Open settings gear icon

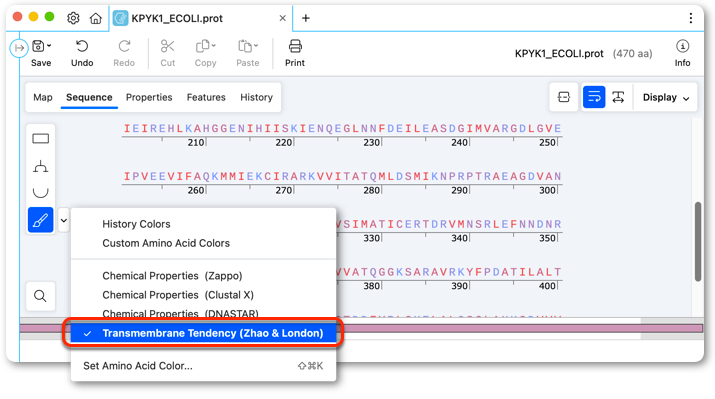[73, 18]
